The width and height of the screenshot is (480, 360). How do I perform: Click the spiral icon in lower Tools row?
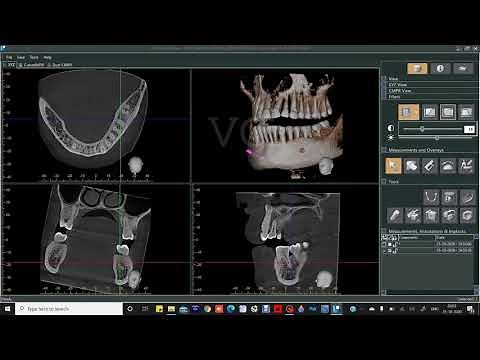467,215
